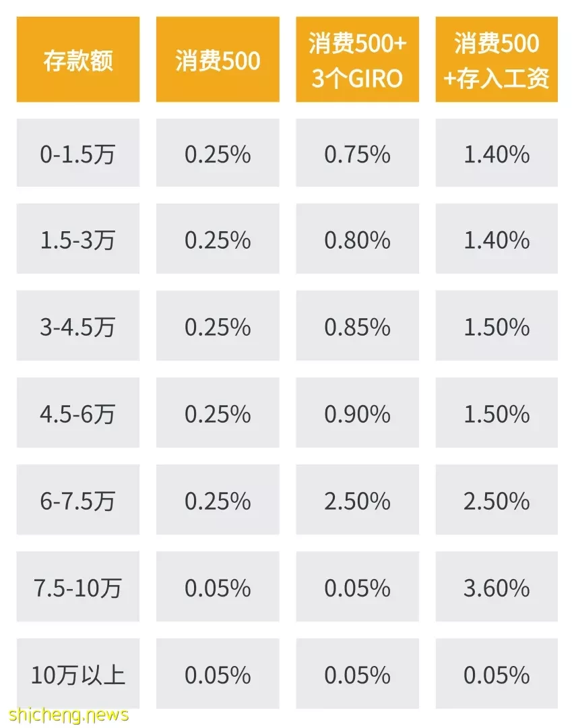Click the 存款额 header cell
574x728 pixels.
coord(78,59)
